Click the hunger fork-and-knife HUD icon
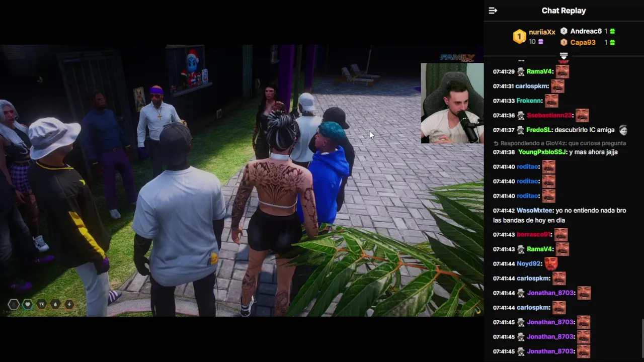This screenshot has width=644, height=362. 41,304
